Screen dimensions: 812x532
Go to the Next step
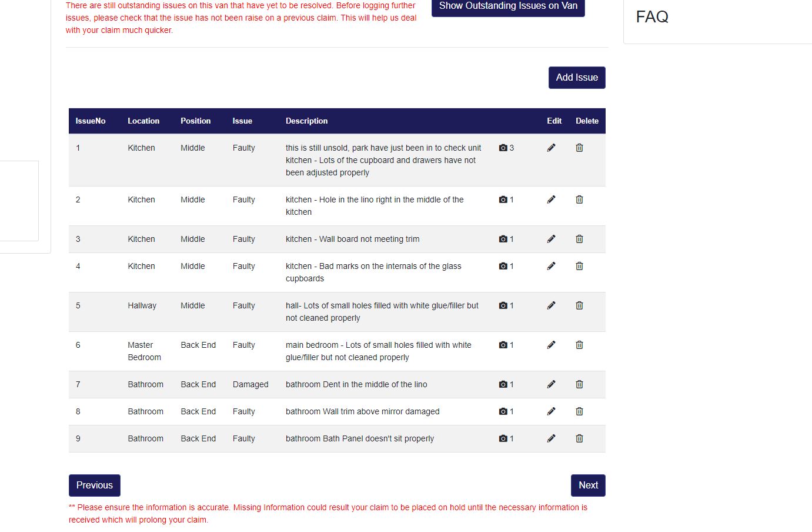[x=588, y=486]
